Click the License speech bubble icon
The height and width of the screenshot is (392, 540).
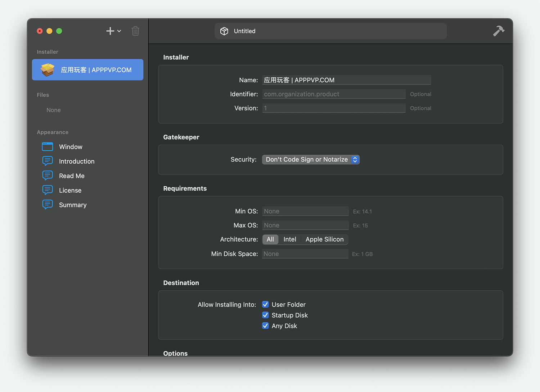[48, 190]
